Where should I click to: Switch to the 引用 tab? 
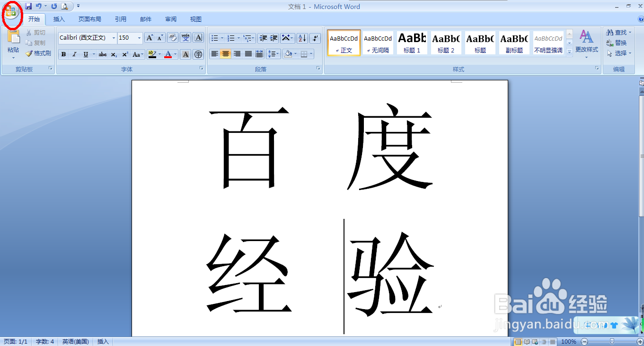121,19
